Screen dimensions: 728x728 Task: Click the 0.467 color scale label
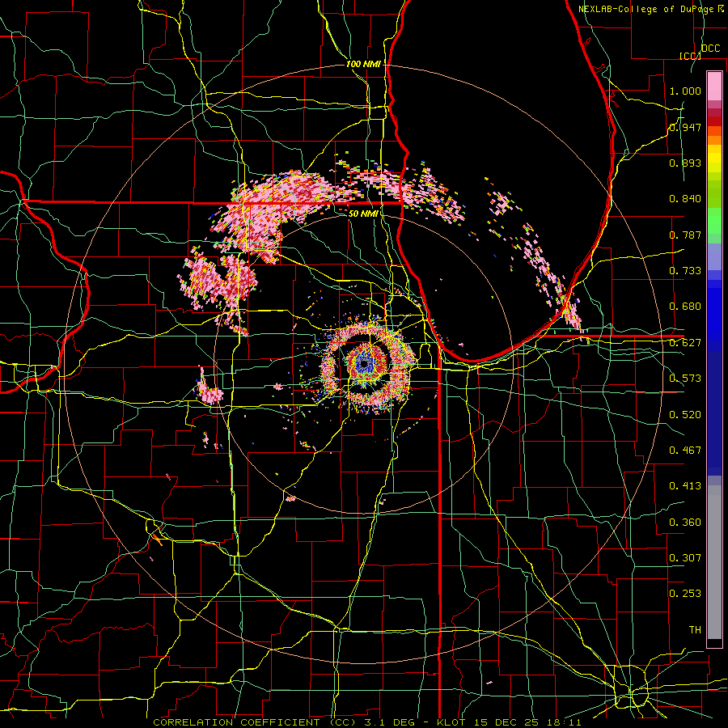685,451
